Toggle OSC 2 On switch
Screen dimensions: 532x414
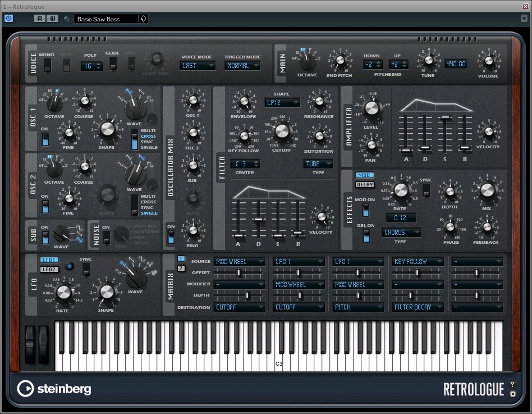pos(45,207)
